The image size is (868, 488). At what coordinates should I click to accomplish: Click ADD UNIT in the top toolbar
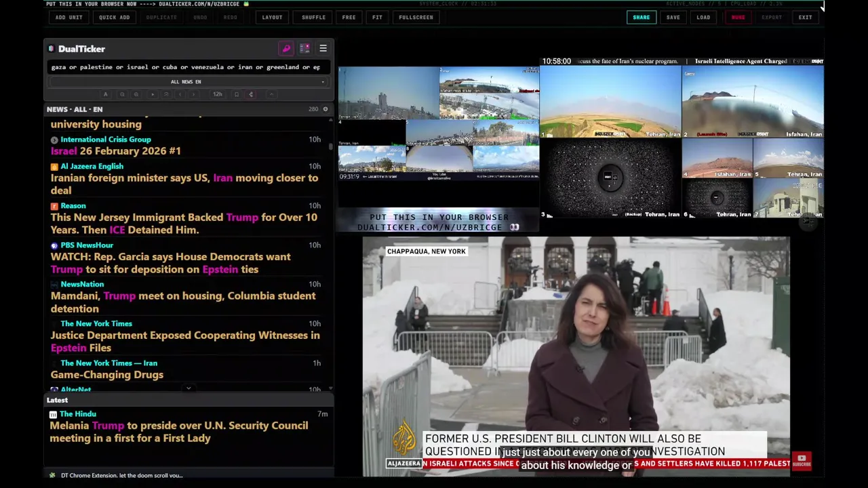click(68, 17)
